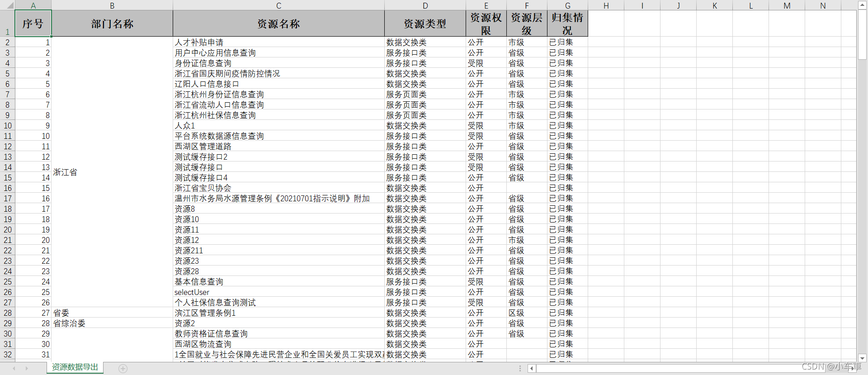The width and height of the screenshot is (868, 375).
Task: Select column K header
Action: 714,5
